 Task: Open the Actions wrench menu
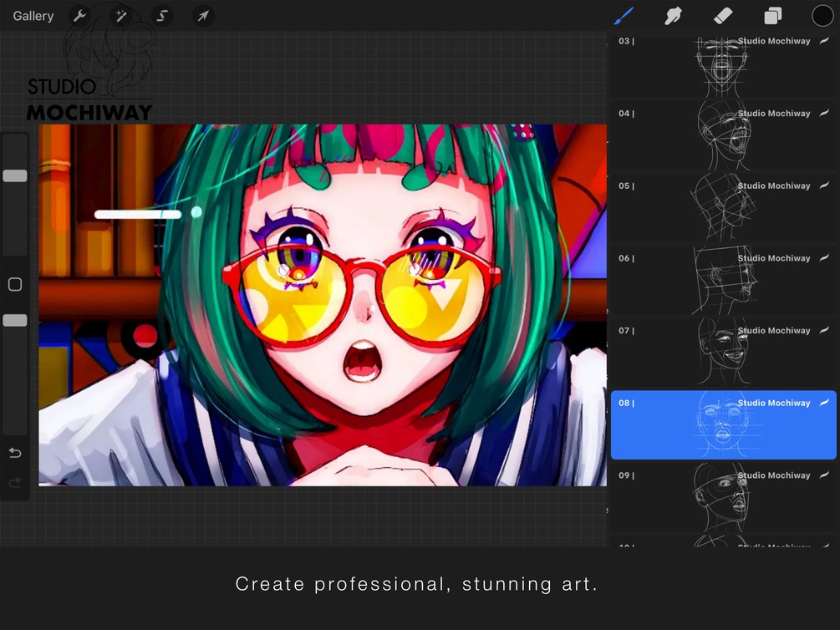[x=80, y=16]
